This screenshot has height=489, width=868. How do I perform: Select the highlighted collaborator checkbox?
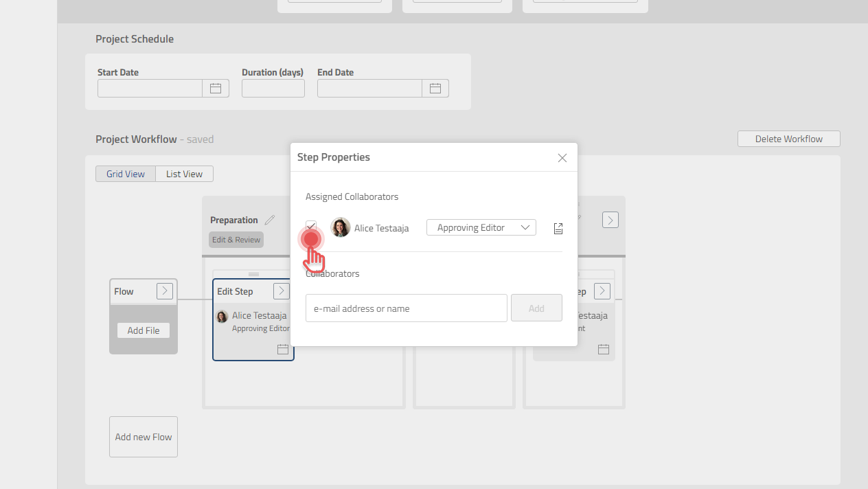(x=310, y=226)
